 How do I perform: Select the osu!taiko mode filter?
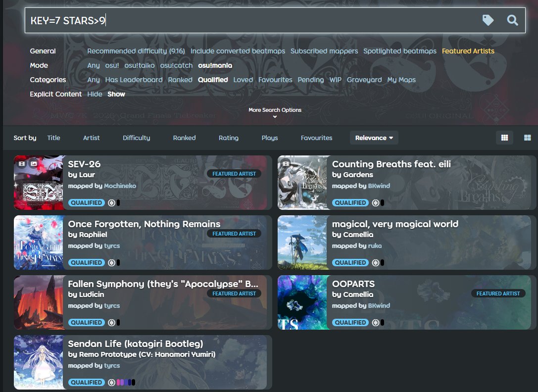139,65
